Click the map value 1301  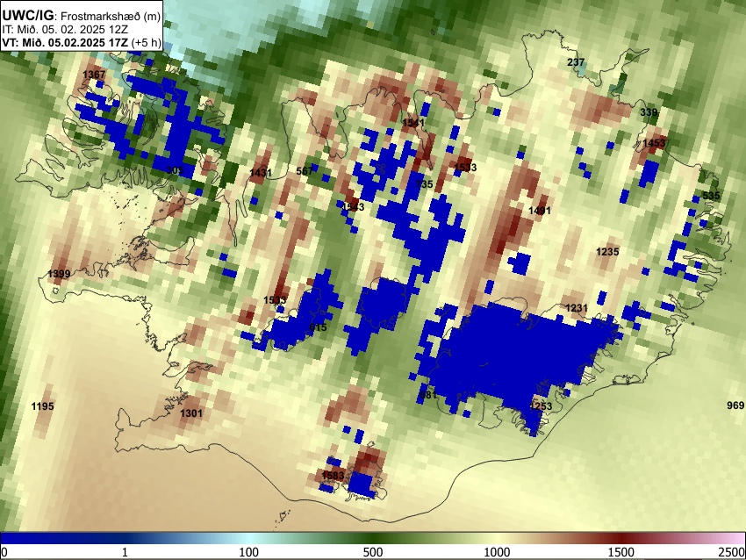pos(190,413)
